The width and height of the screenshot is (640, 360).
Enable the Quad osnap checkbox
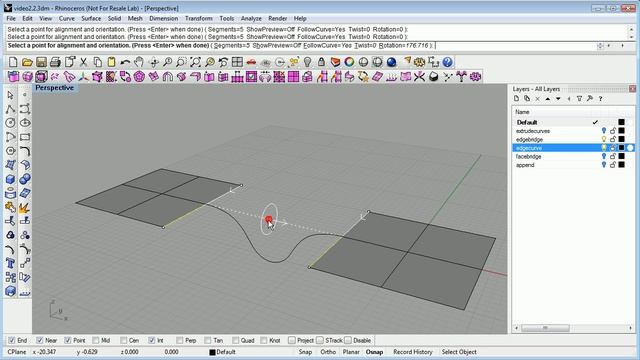(x=236, y=340)
